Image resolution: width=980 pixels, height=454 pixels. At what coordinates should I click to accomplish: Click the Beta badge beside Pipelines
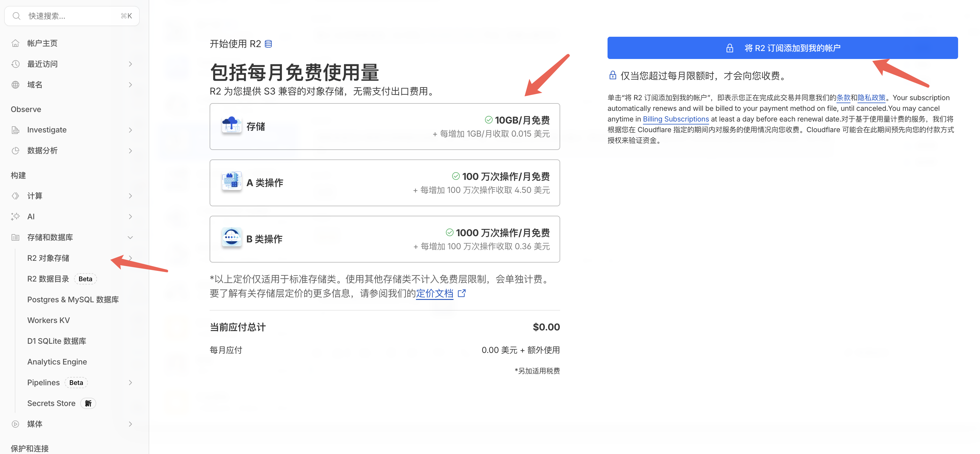pos(76,382)
